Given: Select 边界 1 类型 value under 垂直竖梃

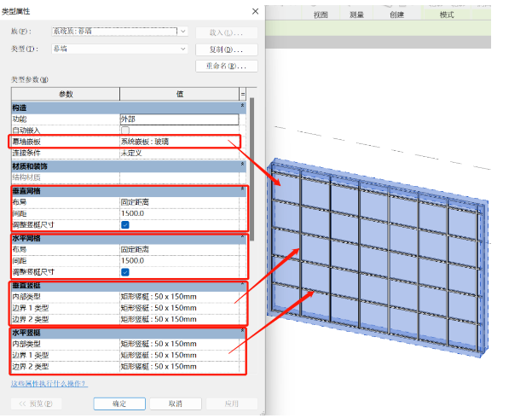Looking at the screenshot, I should click(179, 308).
